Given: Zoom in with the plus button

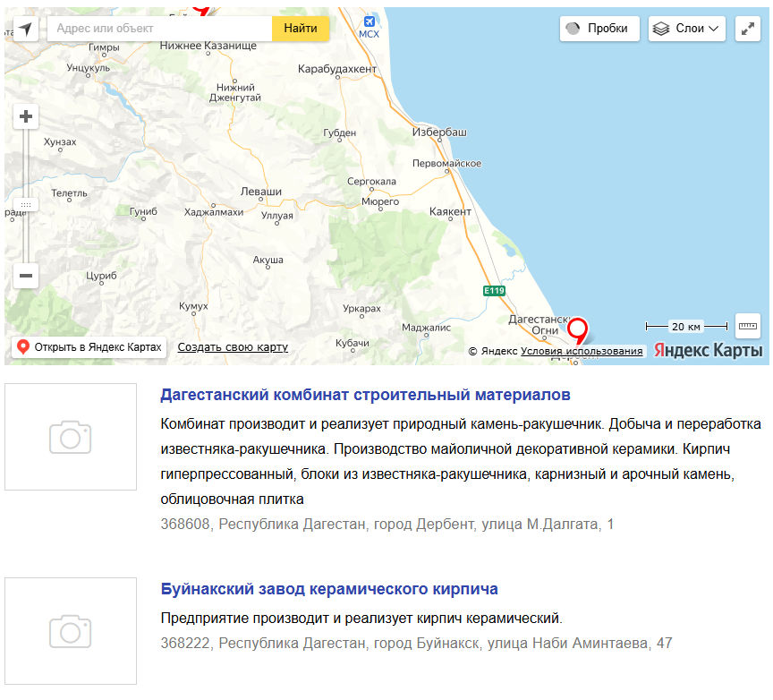Looking at the screenshot, I should point(26,116).
